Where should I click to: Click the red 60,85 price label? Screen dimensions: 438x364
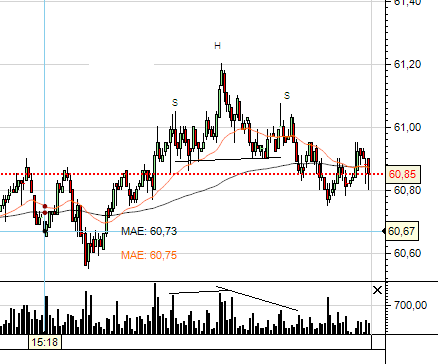403,174
